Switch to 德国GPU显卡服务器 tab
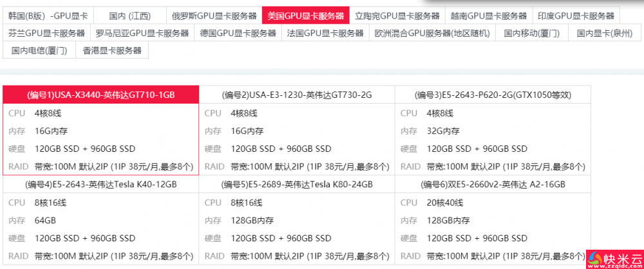 click(238, 33)
